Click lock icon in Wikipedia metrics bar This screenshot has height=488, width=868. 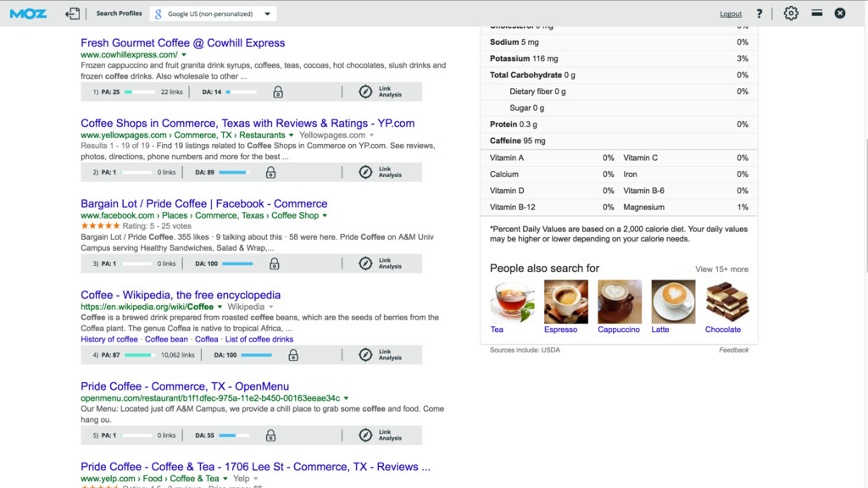pyautogui.click(x=293, y=355)
